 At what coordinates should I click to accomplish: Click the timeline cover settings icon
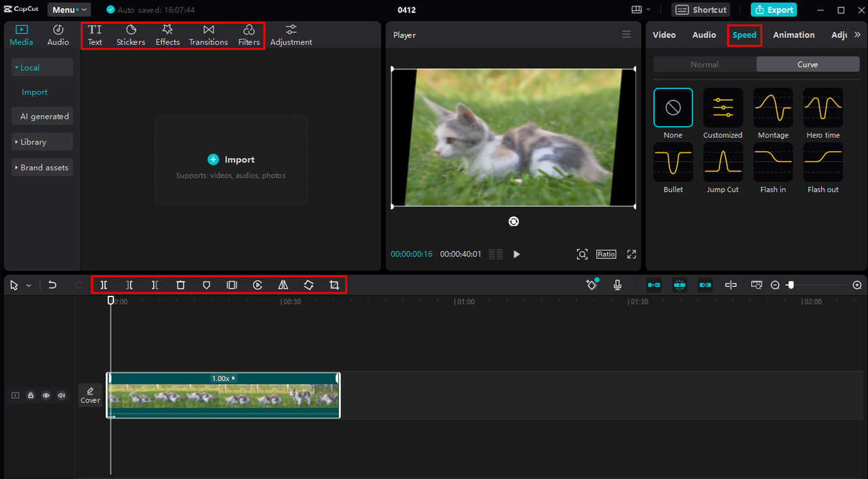click(757, 285)
